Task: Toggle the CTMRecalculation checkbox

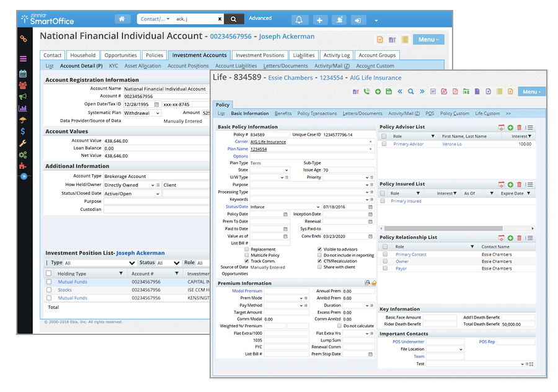Action: point(319,261)
